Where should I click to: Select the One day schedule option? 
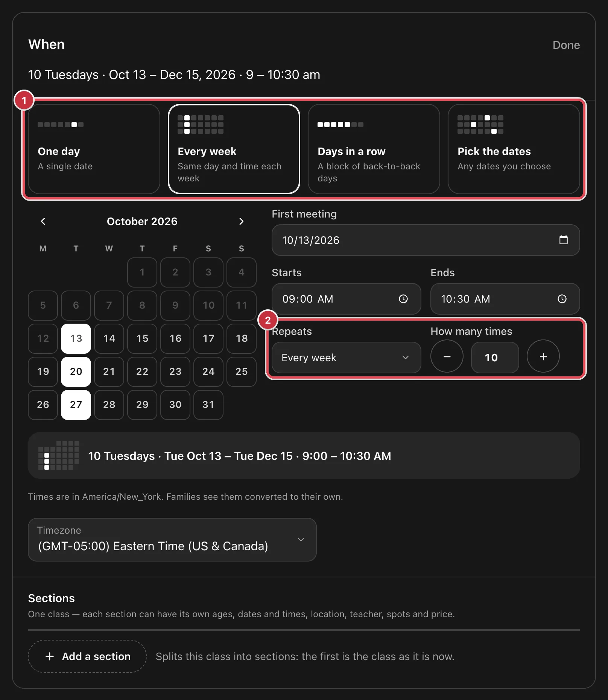point(94,149)
